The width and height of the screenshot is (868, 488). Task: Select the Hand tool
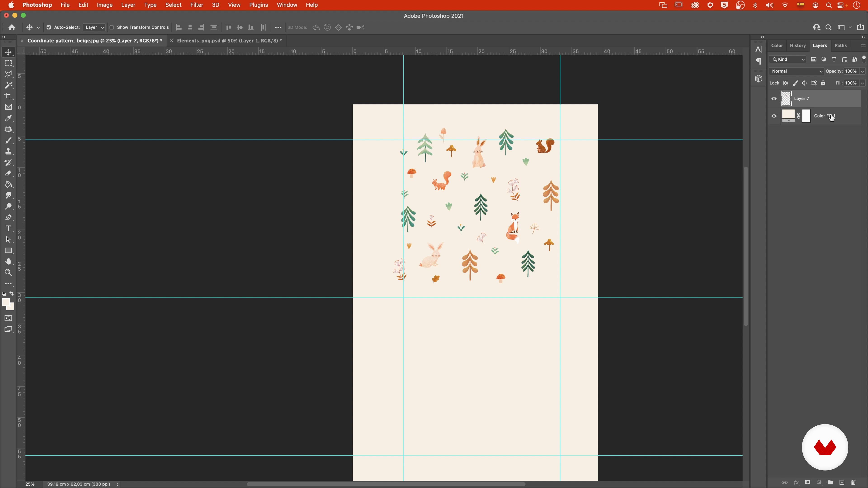click(8, 262)
